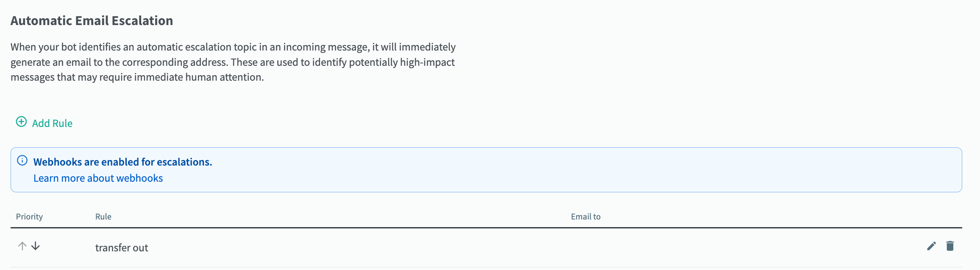Delete the transfer out rule with trash icon
The height and width of the screenshot is (270, 980).
click(x=950, y=246)
